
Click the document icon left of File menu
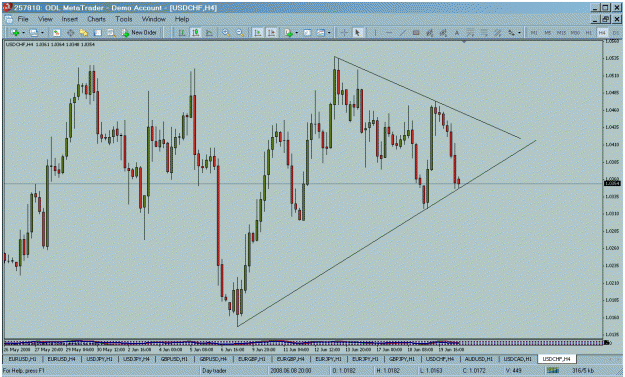pyautogui.click(x=8, y=19)
